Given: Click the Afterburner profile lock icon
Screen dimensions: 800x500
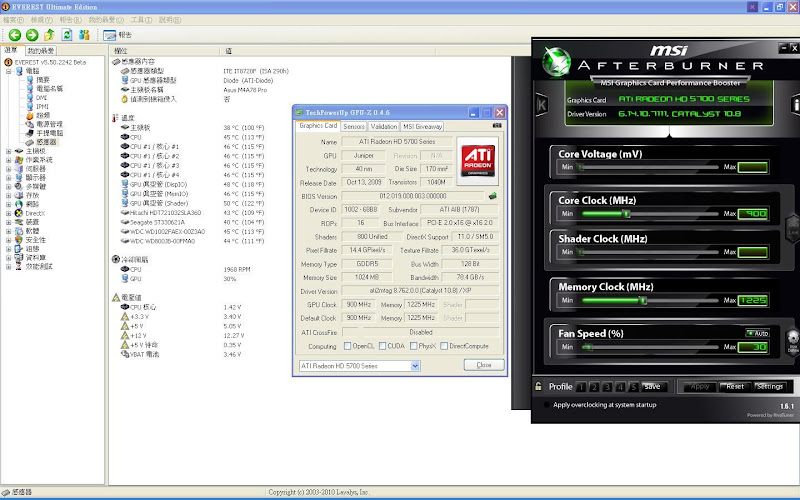Looking at the screenshot, I should pyautogui.click(x=538, y=386).
